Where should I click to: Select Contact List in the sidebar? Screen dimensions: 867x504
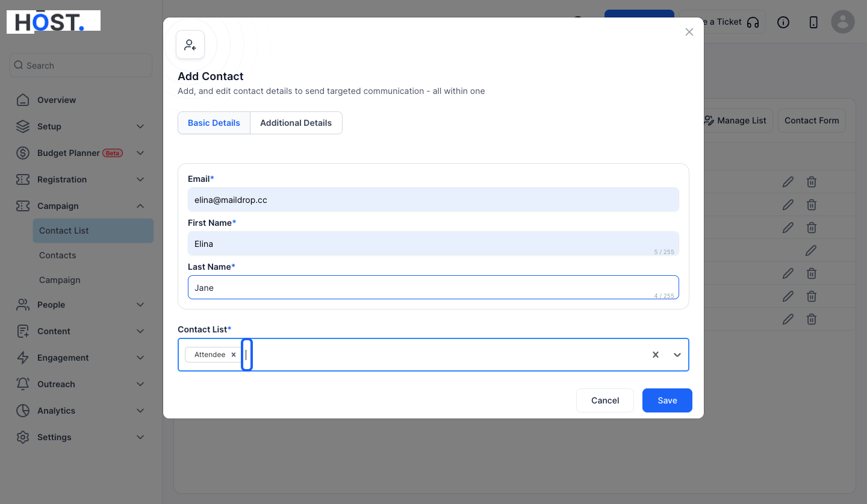[x=93, y=231]
